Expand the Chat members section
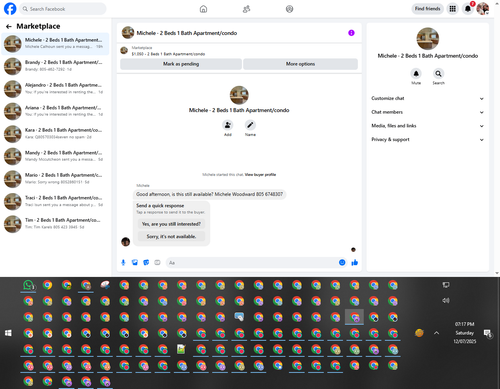Image resolution: width=500 pixels, height=389 pixels. click(428, 112)
